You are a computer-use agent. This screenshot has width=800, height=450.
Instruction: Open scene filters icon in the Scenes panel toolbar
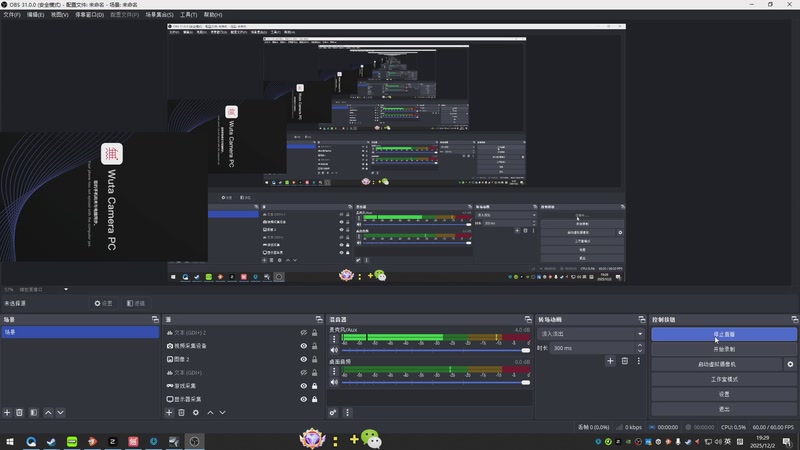pyautogui.click(x=34, y=412)
